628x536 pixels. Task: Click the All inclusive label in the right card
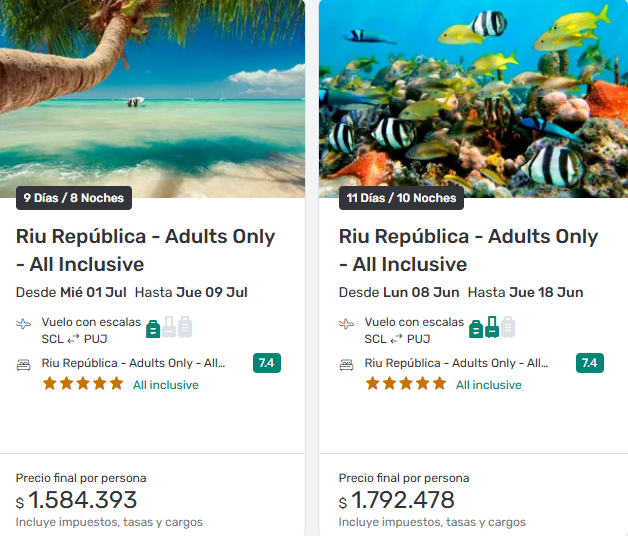[x=489, y=385]
